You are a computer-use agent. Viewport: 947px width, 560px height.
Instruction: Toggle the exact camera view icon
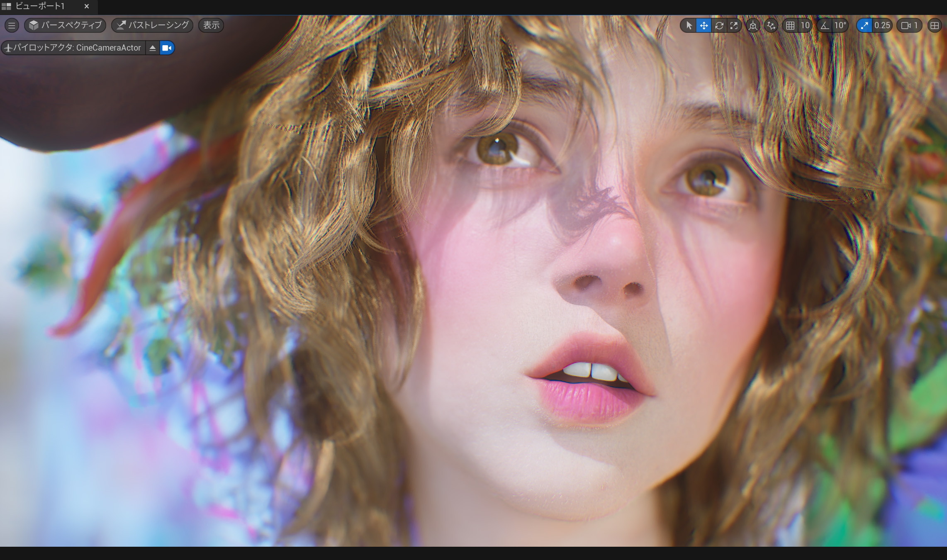coord(167,48)
